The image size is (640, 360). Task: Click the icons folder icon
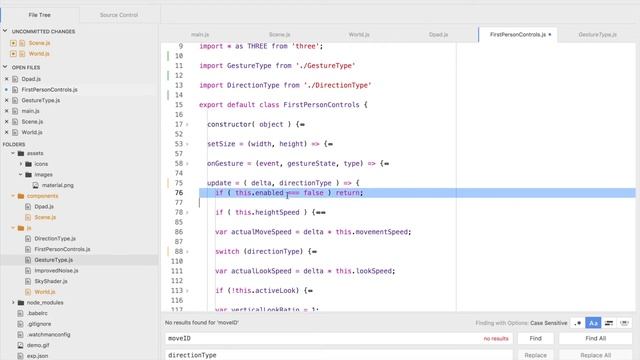[29, 164]
